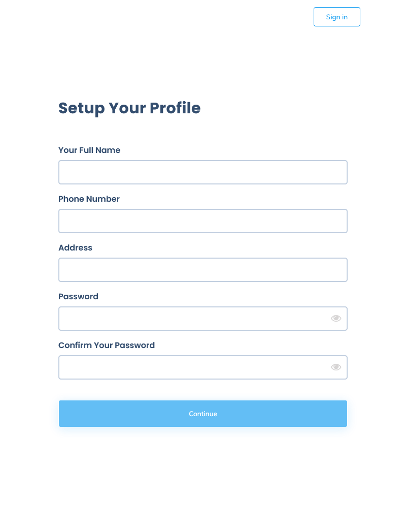
Task: Click the empty box under Phone Number
Action: click(203, 221)
